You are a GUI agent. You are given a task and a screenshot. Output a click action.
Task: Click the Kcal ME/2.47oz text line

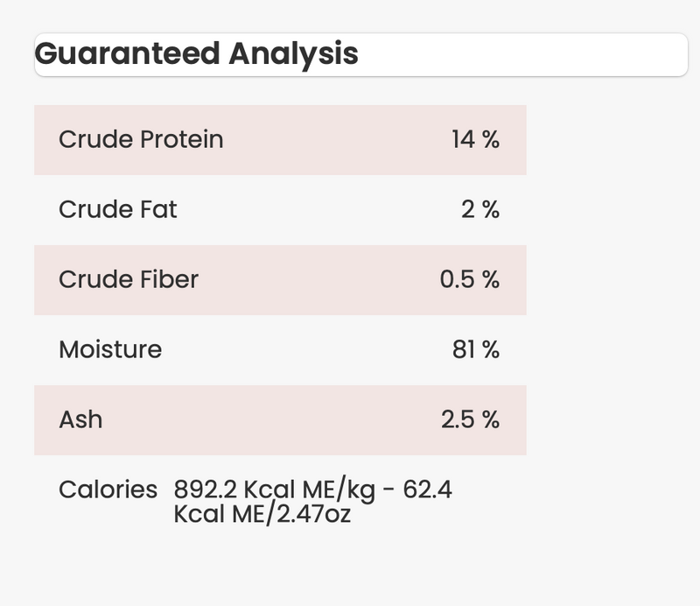point(262,514)
